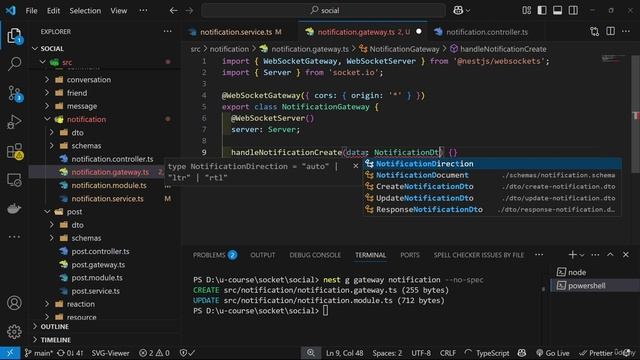Open the Manage gear icon

pos(14,331)
